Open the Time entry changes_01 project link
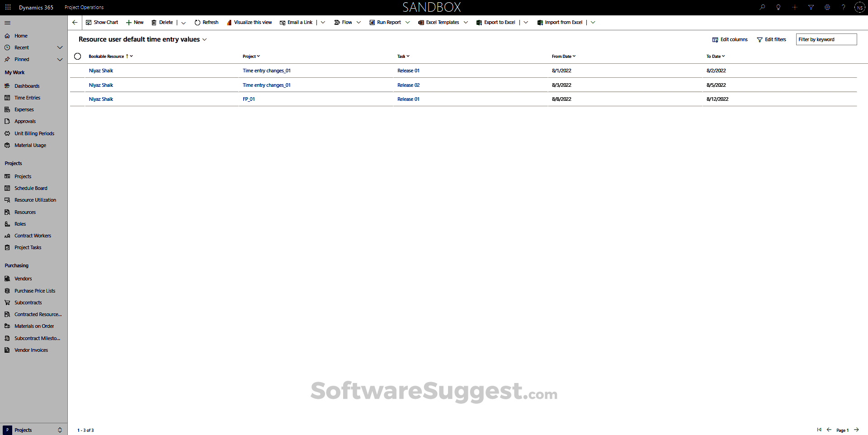868x435 pixels. point(266,71)
